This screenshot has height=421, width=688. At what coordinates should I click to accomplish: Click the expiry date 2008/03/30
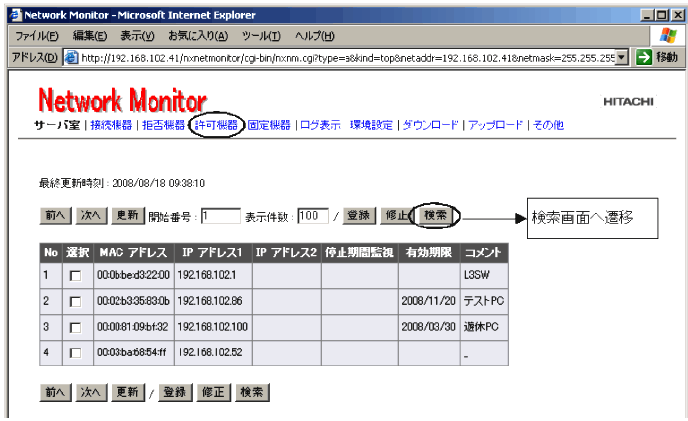coord(428,327)
